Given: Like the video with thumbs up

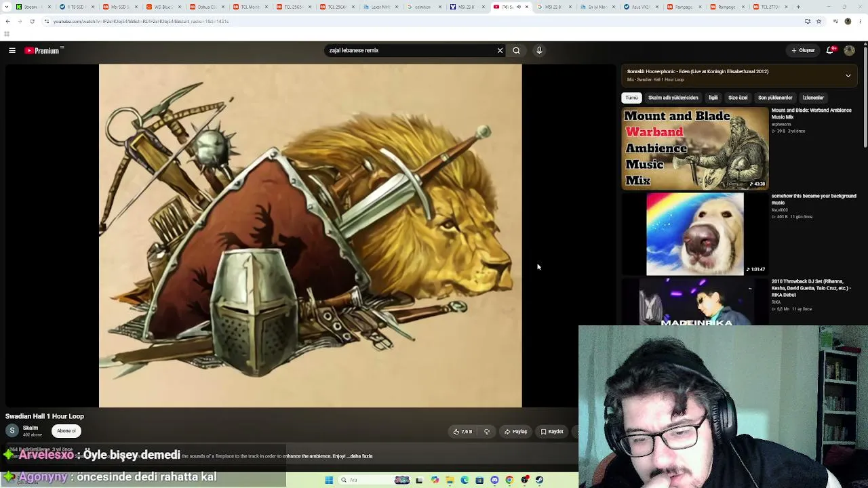Looking at the screenshot, I should [x=462, y=432].
